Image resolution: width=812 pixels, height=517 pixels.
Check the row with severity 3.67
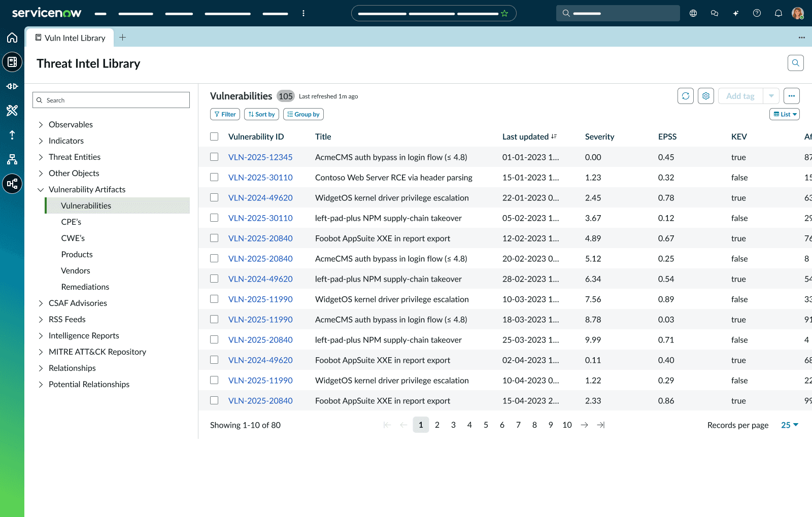pyautogui.click(x=214, y=218)
